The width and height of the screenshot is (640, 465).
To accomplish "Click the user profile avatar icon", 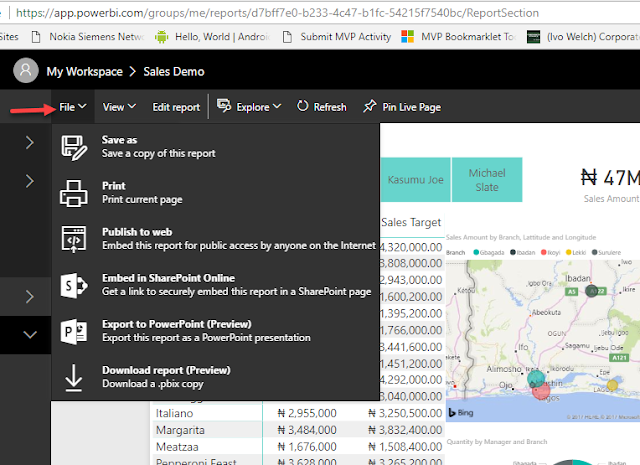I will (26, 71).
